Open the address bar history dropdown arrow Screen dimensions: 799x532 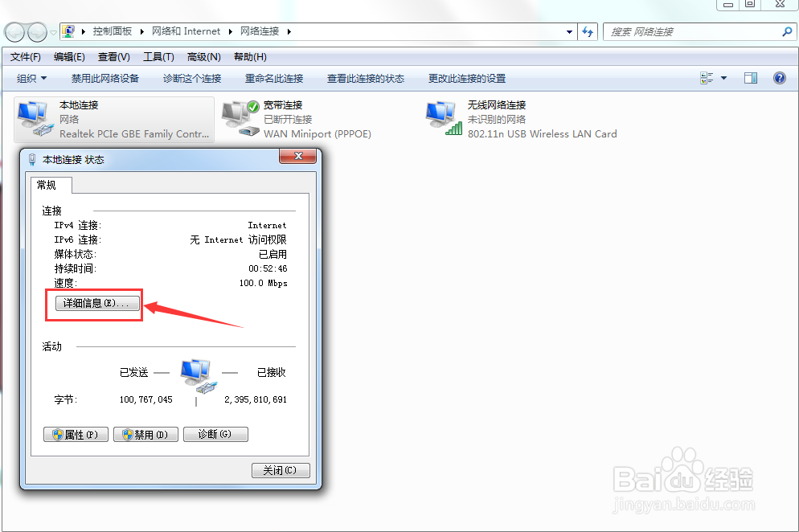point(569,31)
